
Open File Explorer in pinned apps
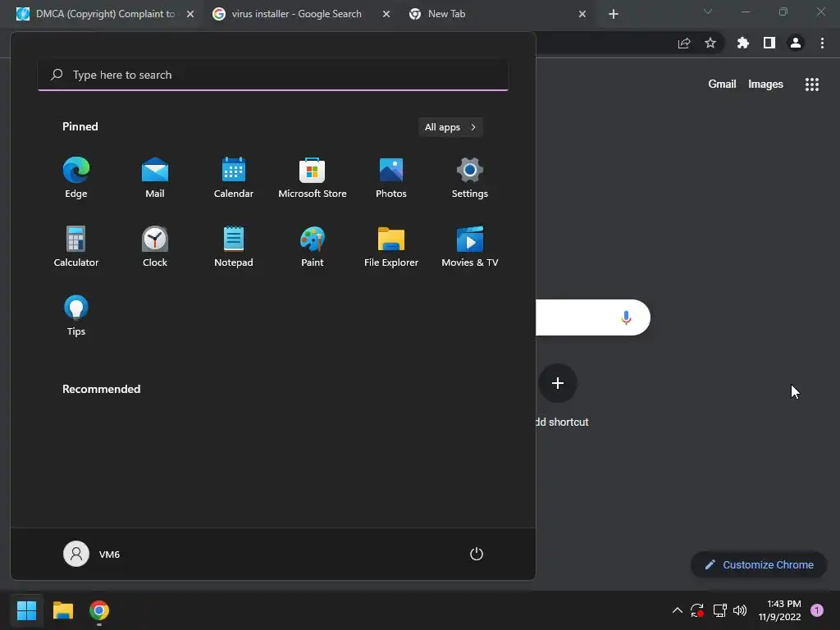(x=391, y=246)
